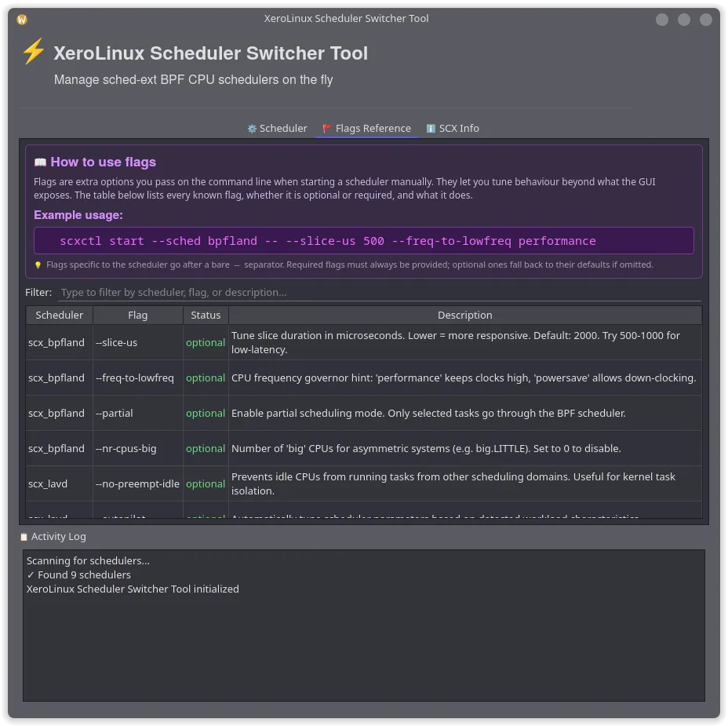Screen dimensions: 728x726
Task: Select the Flags Reference tab
Action: (x=366, y=128)
